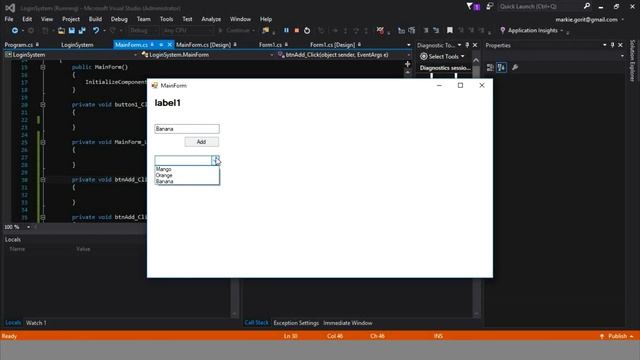Click the Restart debugging icon
The height and width of the screenshot is (360, 640).
pos(307,30)
